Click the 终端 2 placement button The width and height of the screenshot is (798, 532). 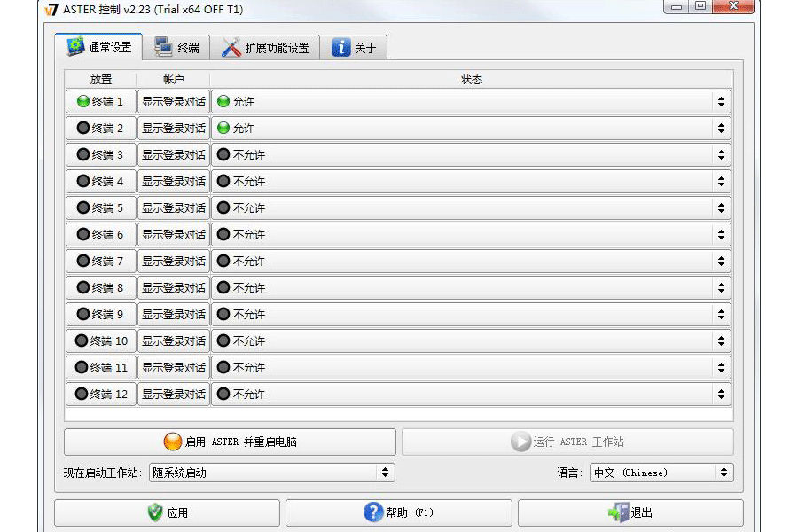tap(101, 128)
